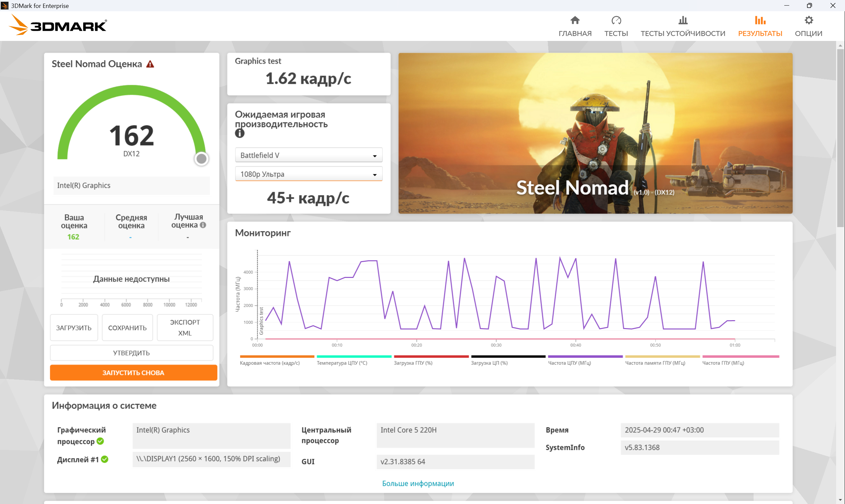
Task: Click the 3DMark logo
Action: pyautogui.click(x=58, y=25)
